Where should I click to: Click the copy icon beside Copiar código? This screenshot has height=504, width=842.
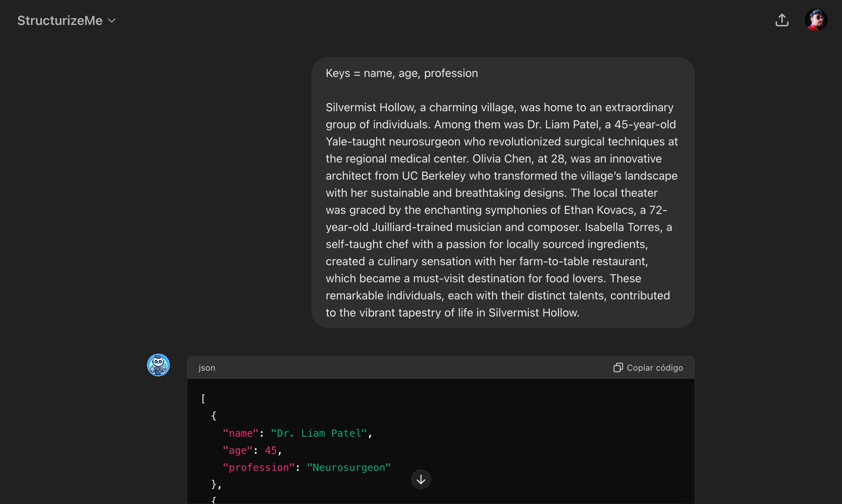(618, 367)
